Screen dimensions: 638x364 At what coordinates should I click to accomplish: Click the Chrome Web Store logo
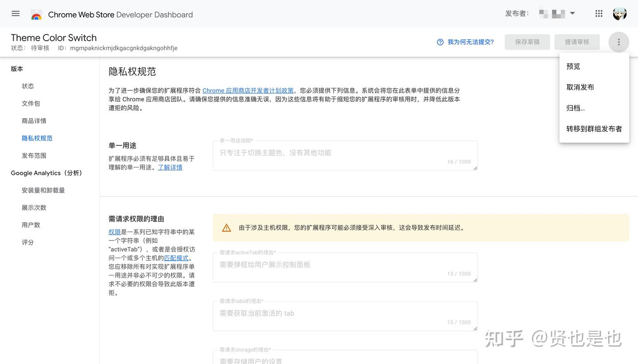click(37, 14)
